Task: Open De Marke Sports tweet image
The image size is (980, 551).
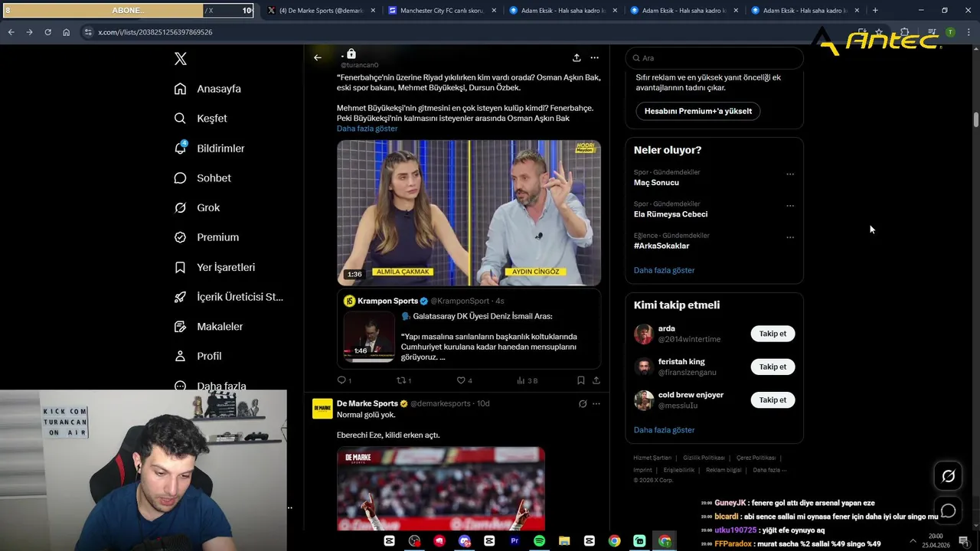Action: click(441, 488)
